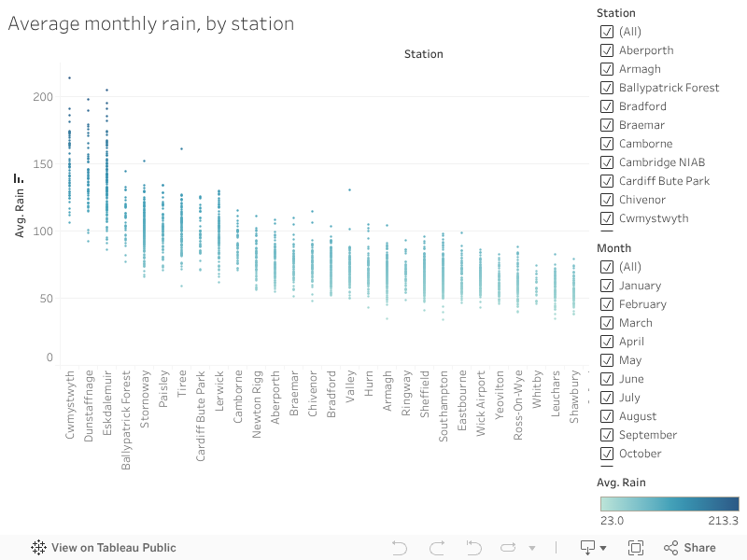Viewport: 747px width, 560px height.
Task: Click the Valley outlier point near 130
Action: [349, 189]
